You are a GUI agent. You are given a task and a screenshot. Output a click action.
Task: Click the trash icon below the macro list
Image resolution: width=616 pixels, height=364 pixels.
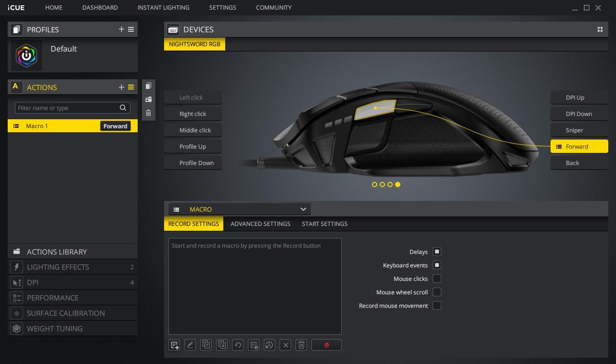click(301, 345)
